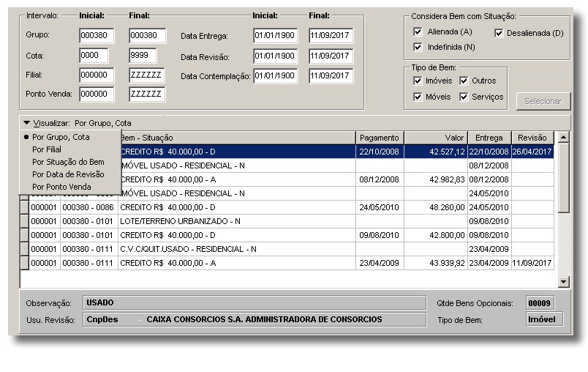Viewport: 588px width, 372px height.
Task: Click the grid scrollbar down arrow
Action: click(x=563, y=281)
